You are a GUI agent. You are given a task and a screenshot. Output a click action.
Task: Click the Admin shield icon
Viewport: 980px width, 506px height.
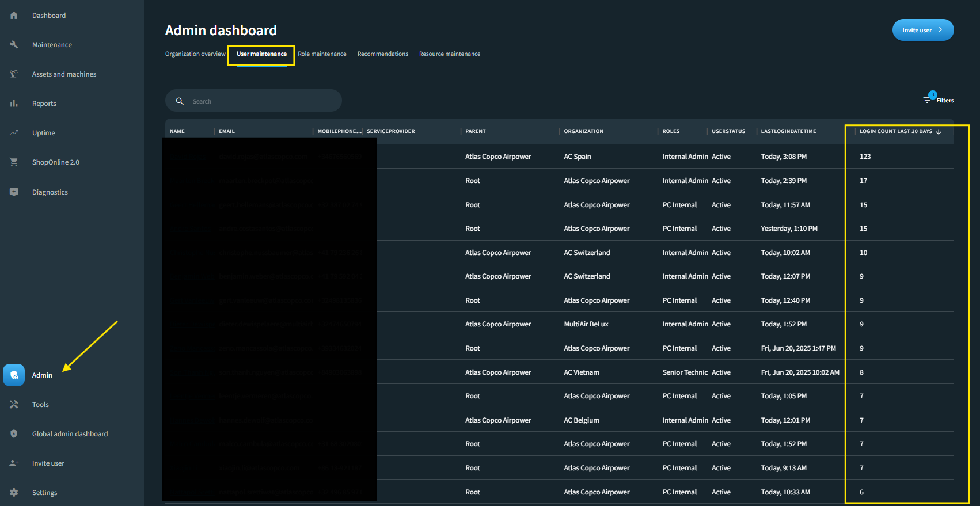[14, 375]
